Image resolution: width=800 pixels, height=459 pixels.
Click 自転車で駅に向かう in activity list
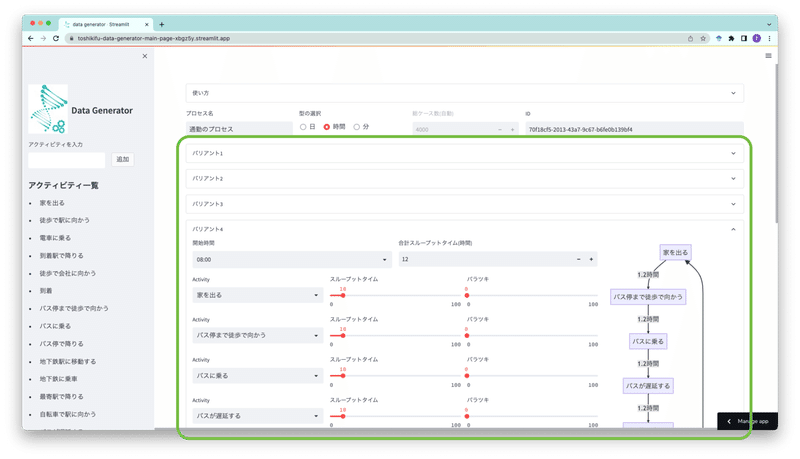click(68, 414)
